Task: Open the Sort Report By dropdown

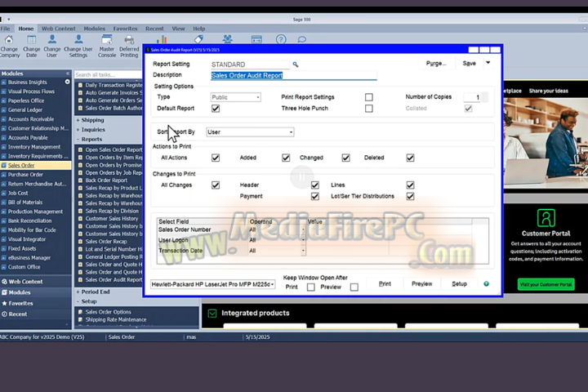Action: tap(250, 132)
